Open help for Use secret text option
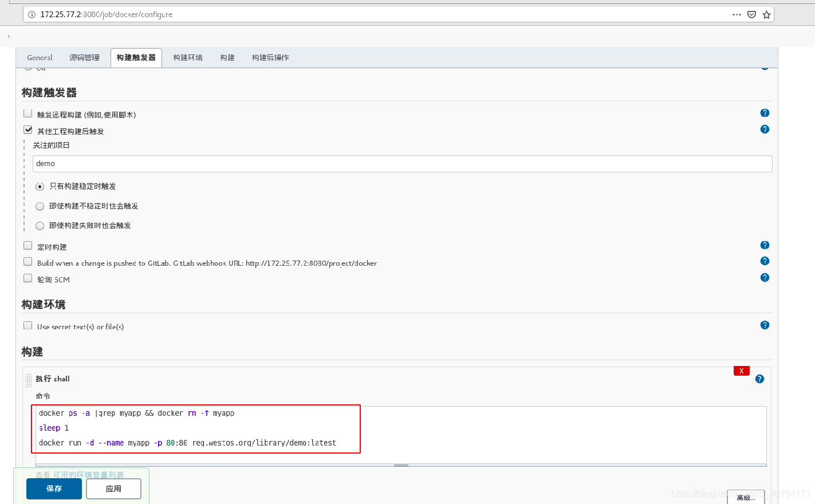 click(765, 325)
